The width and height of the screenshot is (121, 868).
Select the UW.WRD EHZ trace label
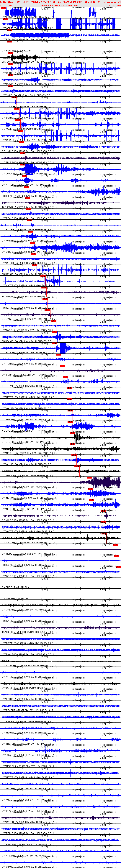(27, 252)
